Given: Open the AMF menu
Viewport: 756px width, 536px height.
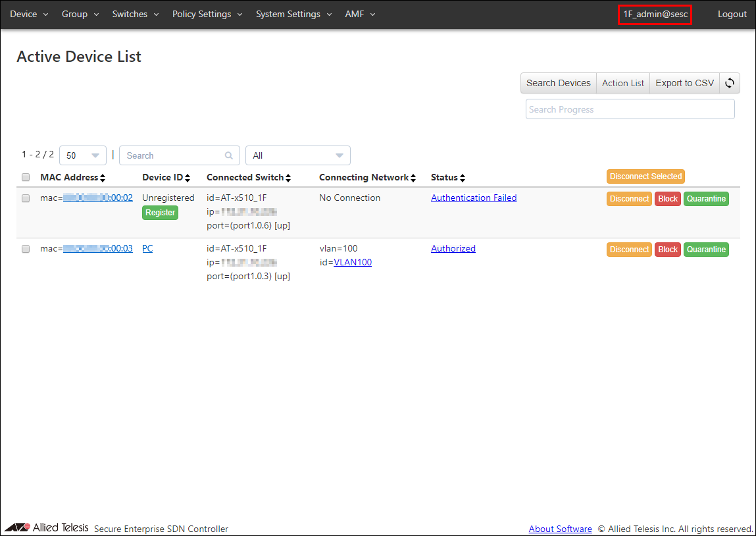Looking at the screenshot, I should (x=360, y=14).
